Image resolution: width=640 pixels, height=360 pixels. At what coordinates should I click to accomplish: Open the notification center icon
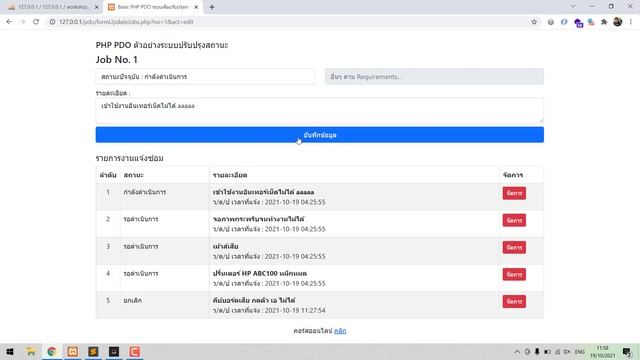pyautogui.click(x=627, y=352)
